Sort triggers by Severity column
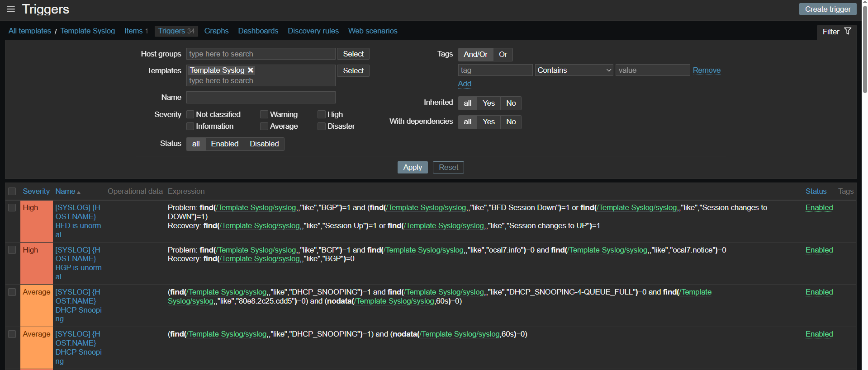 tap(36, 192)
